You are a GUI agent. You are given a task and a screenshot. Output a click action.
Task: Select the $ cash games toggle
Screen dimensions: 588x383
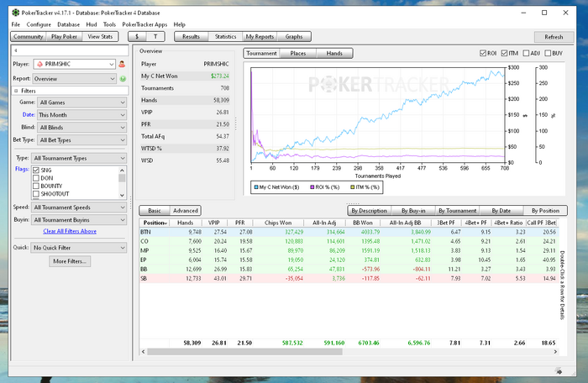[137, 36]
